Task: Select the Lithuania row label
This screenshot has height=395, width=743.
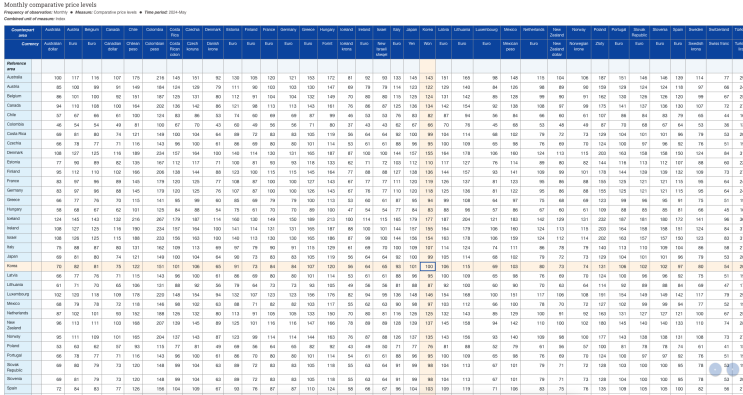Action: (x=18, y=285)
